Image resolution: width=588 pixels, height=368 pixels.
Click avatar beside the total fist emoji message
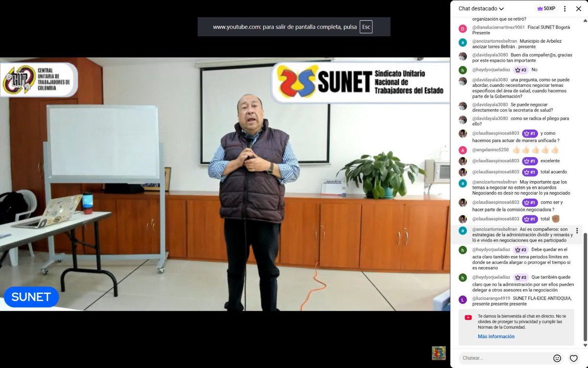tap(463, 219)
